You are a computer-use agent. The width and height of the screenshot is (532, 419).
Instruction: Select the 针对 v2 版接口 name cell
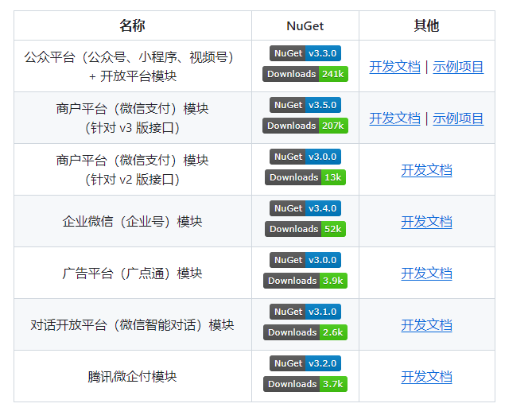click(133, 169)
